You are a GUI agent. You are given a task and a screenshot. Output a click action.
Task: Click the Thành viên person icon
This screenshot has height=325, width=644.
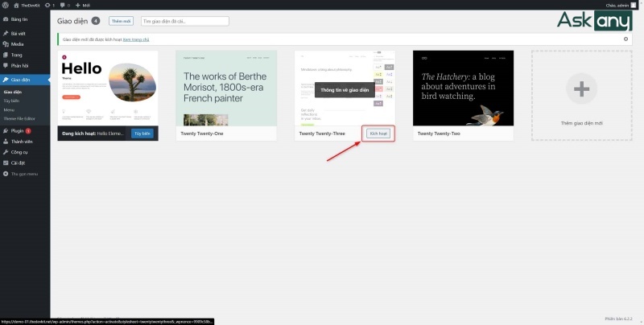pos(6,142)
